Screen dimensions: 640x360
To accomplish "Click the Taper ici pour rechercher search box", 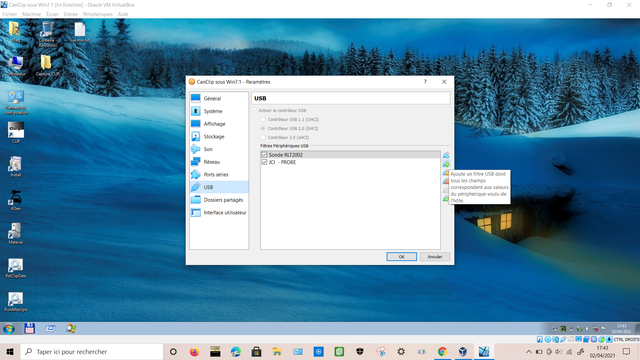I will pyautogui.click(x=92, y=351).
